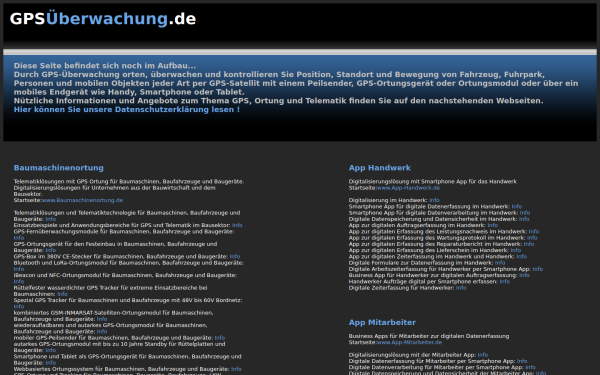The height and width of the screenshot is (375, 600).
Task: Open Info for Bluetooth und LoRa-Ortungsmodul
Action: tap(19, 269)
